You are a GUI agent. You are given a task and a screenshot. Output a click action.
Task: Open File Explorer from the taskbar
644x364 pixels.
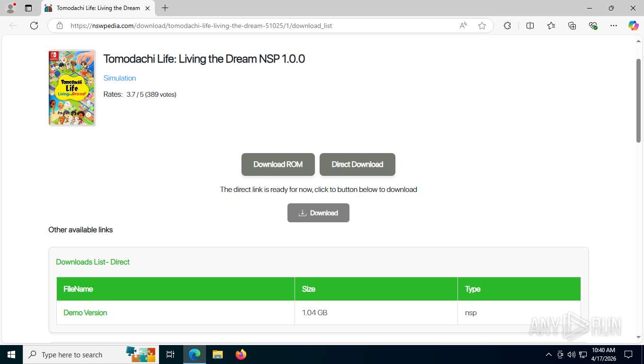click(217, 355)
